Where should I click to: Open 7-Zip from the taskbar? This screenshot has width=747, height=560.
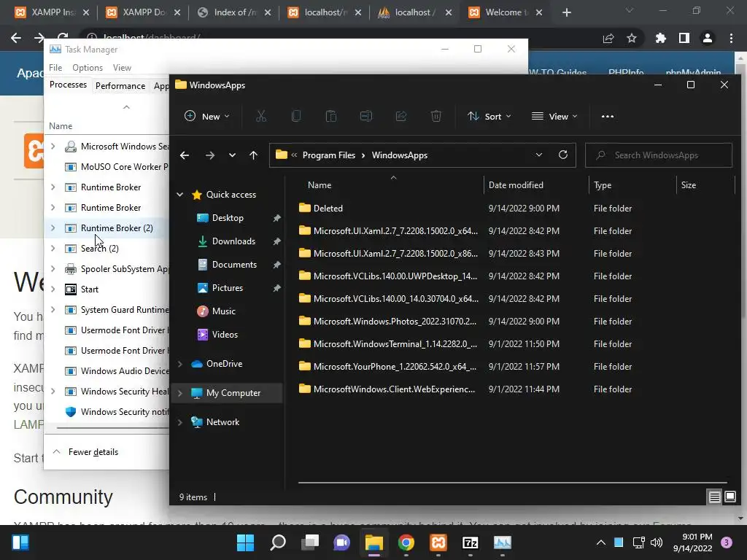471,542
